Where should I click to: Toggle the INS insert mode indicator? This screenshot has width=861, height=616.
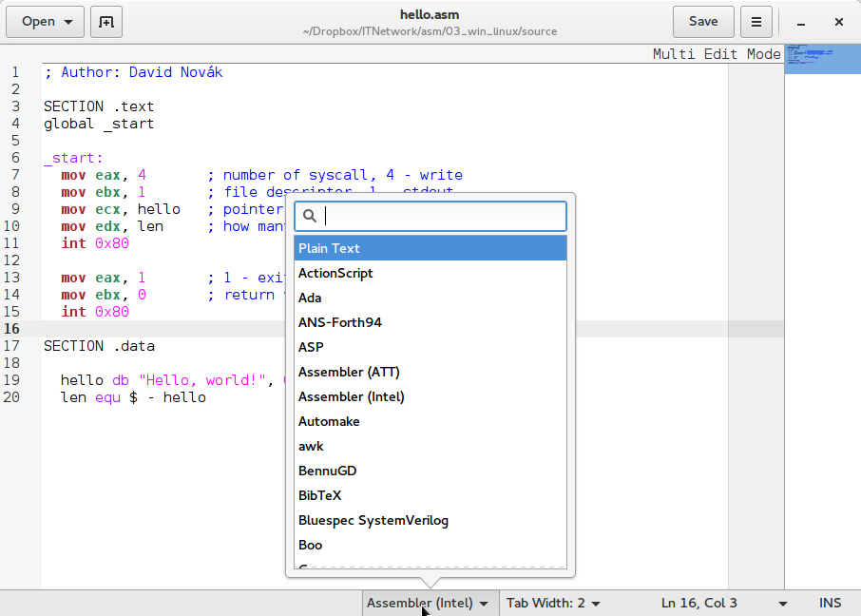pos(830,603)
